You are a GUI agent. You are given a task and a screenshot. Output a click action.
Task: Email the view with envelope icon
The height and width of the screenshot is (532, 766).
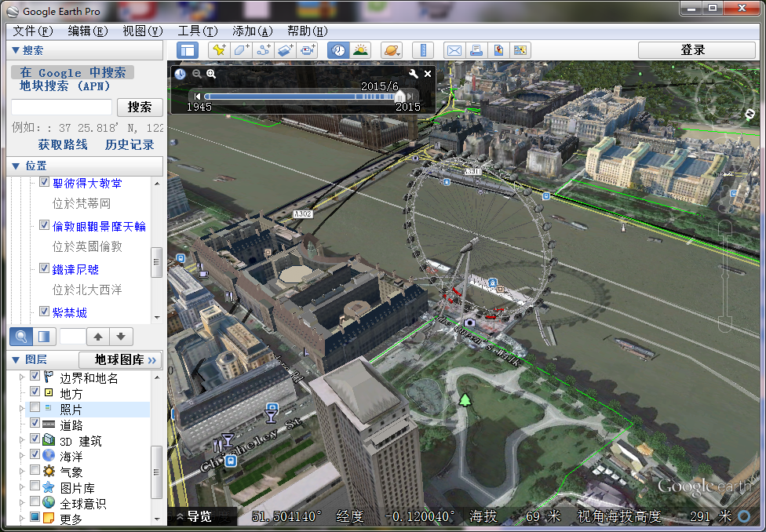[x=454, y=50]
